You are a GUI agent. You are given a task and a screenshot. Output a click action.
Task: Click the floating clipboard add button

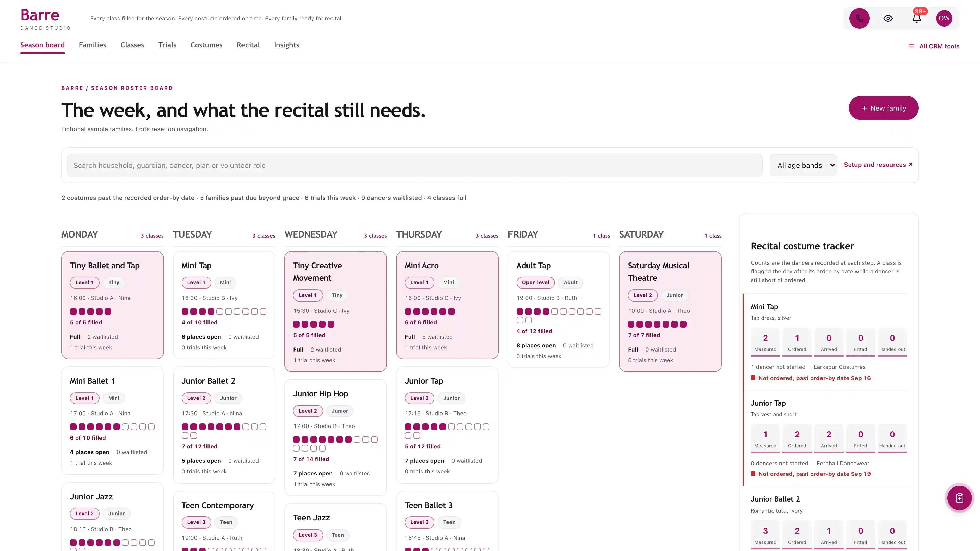click(x=960, y=498)
